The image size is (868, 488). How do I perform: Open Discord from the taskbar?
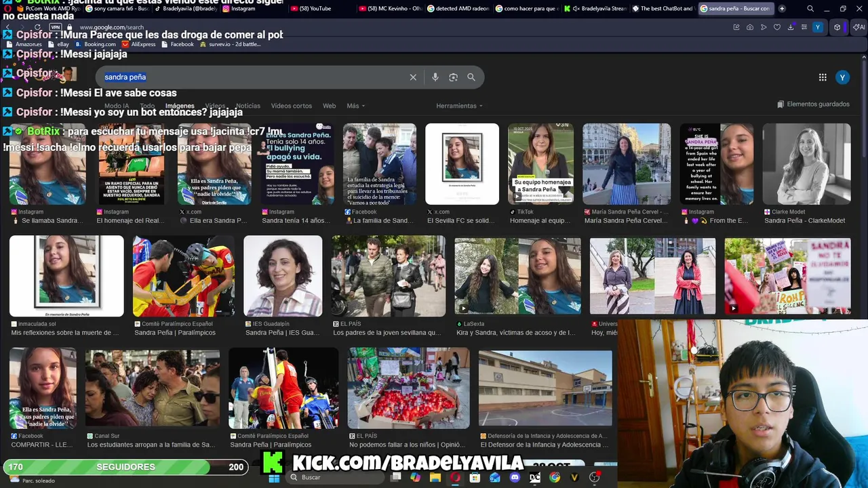[x=515, y=477]
